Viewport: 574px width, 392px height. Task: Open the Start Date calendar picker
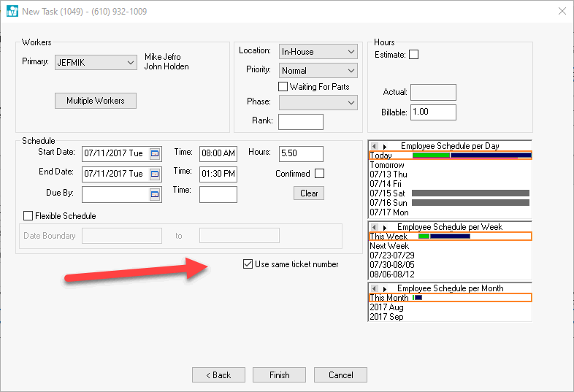click(x=155, y=153)
